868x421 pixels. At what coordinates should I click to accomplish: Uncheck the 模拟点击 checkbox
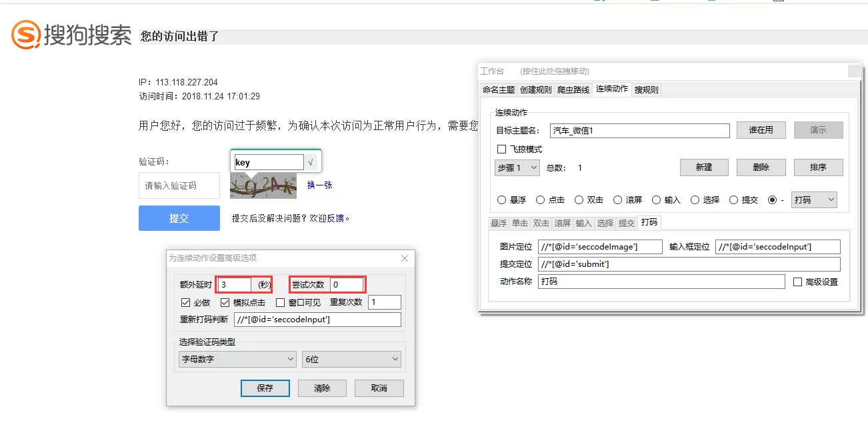point(225,302)
